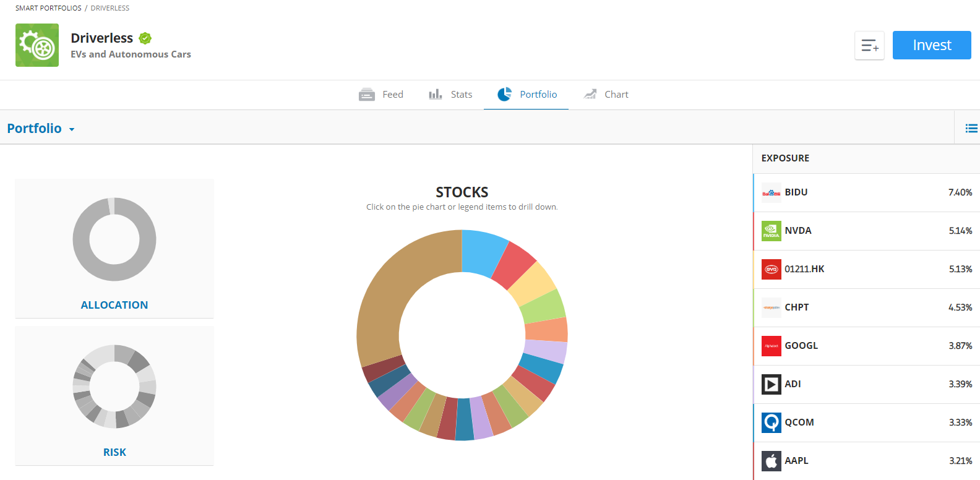Click the Portfolio pie icon in tabs
The image size is (980, 480).
coord(505,94)
